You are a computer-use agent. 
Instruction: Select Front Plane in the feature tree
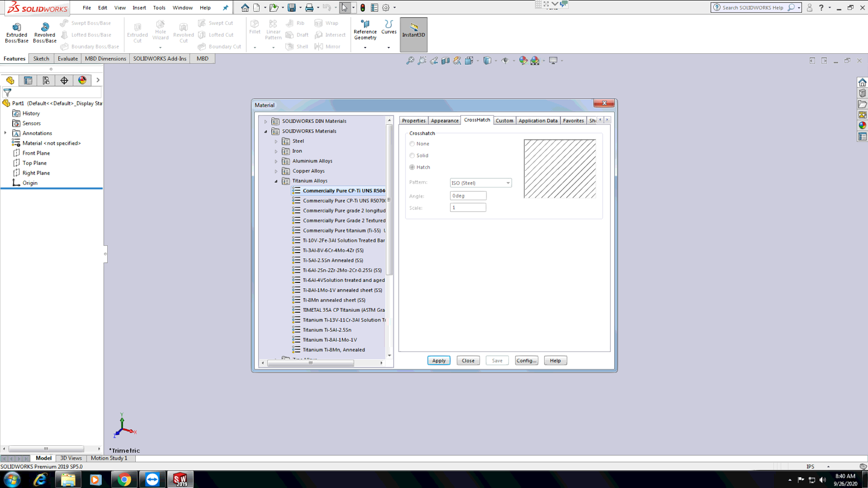point(36,153)
